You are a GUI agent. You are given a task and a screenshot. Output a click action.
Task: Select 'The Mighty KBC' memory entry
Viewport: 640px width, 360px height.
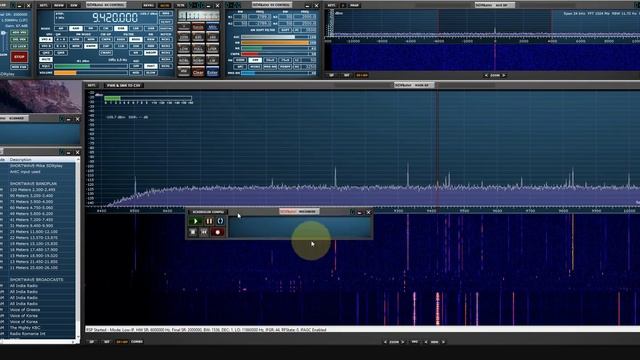25,327
